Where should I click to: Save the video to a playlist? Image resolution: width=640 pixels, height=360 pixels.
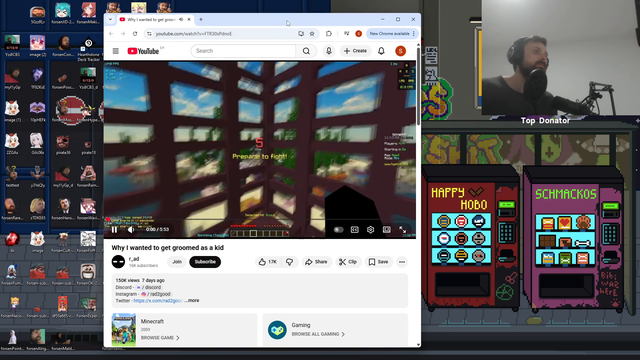(378, 262)
